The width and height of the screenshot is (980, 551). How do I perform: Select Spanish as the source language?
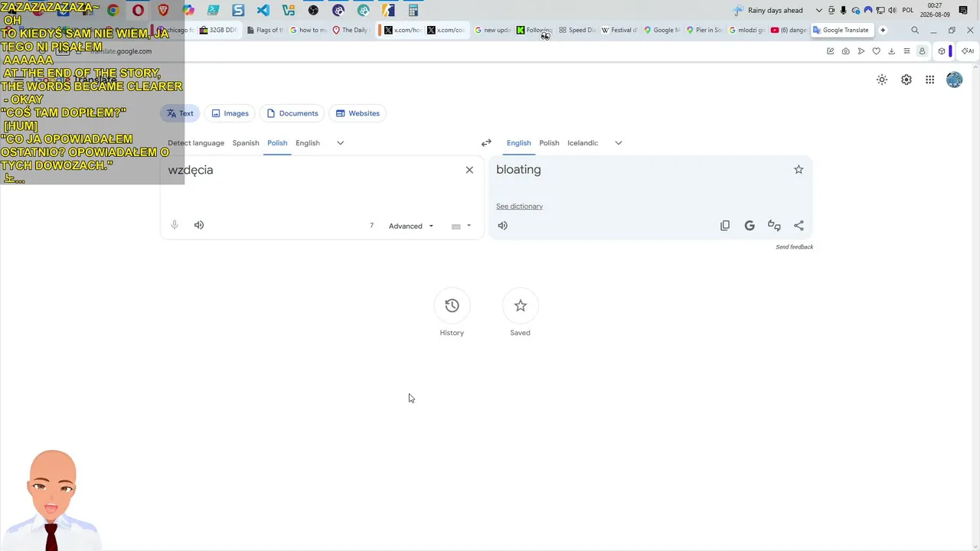point(246,143)
